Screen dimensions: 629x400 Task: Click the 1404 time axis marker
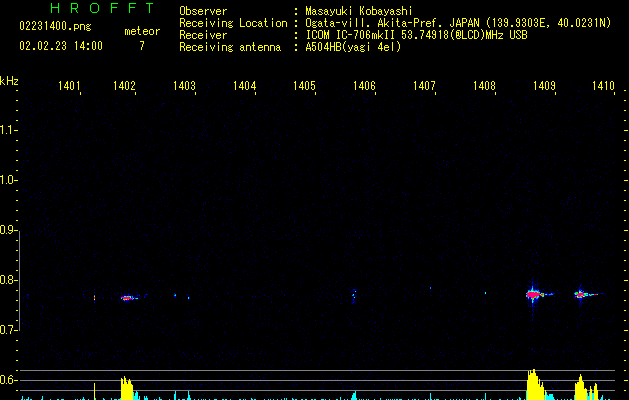244,86
